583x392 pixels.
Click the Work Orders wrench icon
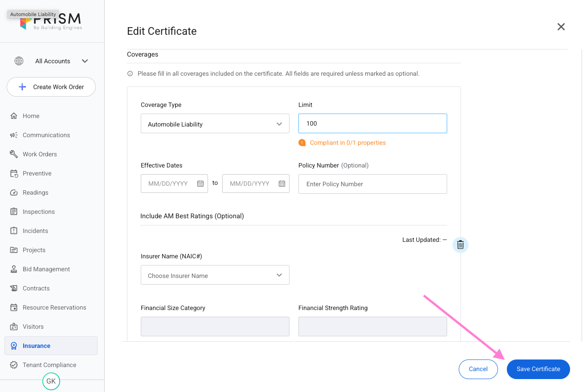pos(14,154)
